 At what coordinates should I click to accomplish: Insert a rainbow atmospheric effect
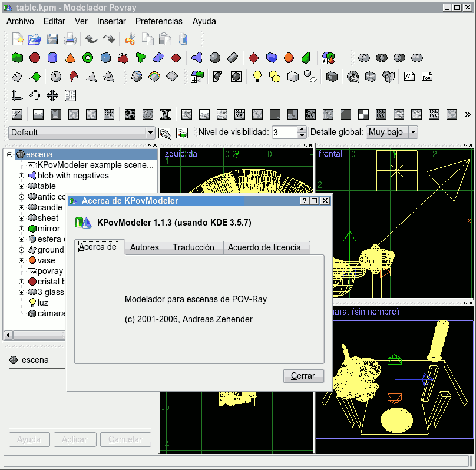(x=154, y=76)
